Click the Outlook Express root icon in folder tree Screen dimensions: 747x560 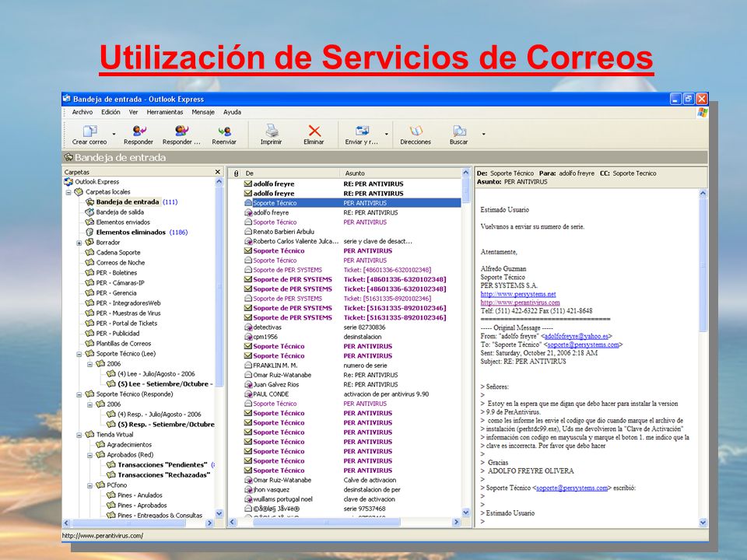(68, 181)
